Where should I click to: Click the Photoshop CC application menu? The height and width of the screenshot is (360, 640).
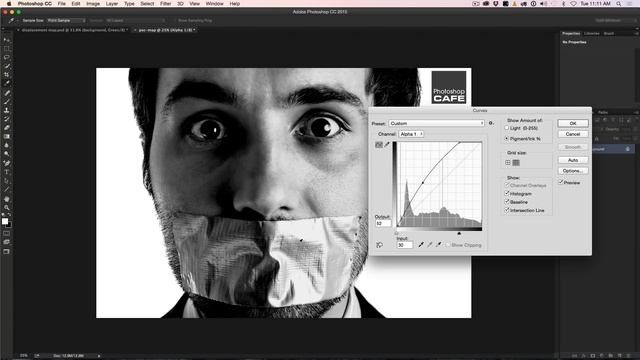[35, 4]
